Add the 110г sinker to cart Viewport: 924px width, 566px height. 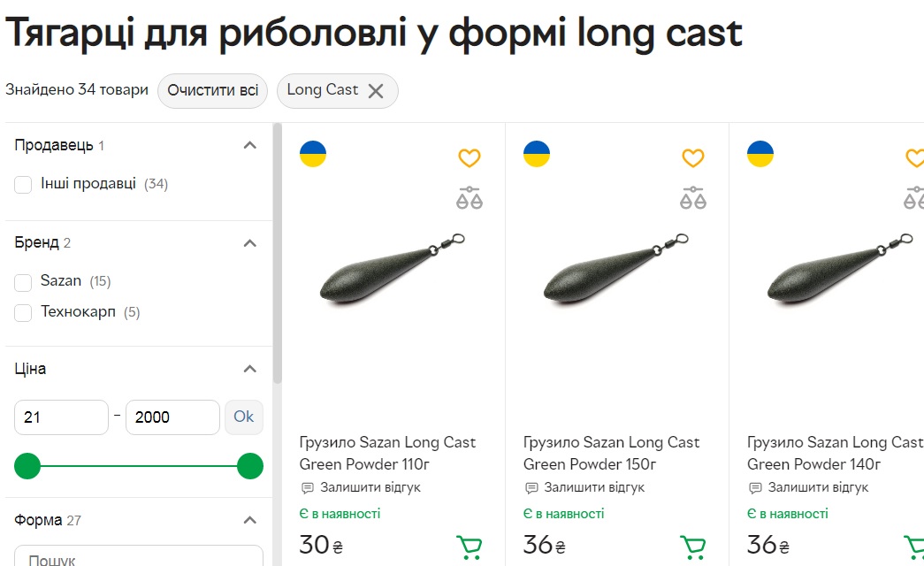[470, 547]
